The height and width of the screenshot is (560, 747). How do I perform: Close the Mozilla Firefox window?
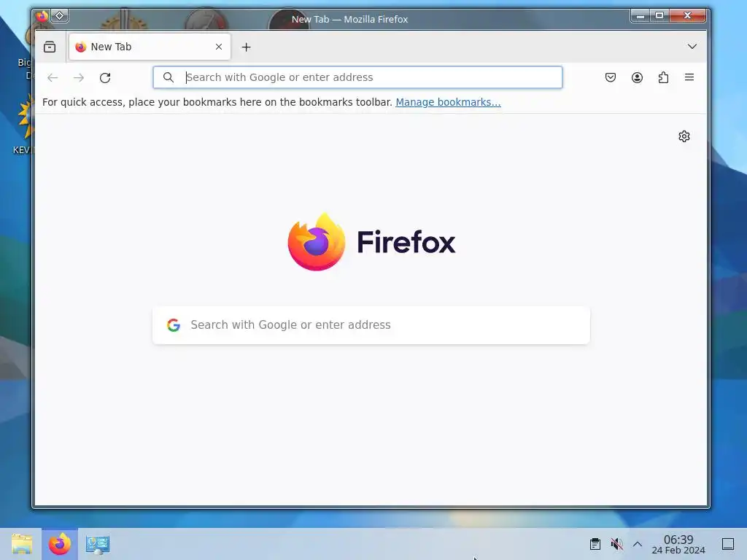[x=687, y=16]
